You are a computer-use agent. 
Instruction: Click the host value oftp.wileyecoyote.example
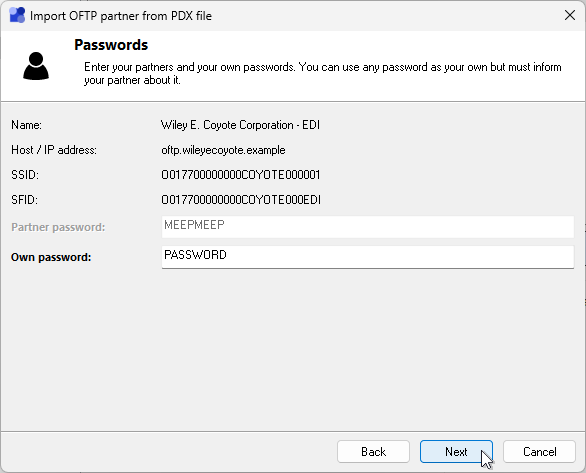point(223,150)
